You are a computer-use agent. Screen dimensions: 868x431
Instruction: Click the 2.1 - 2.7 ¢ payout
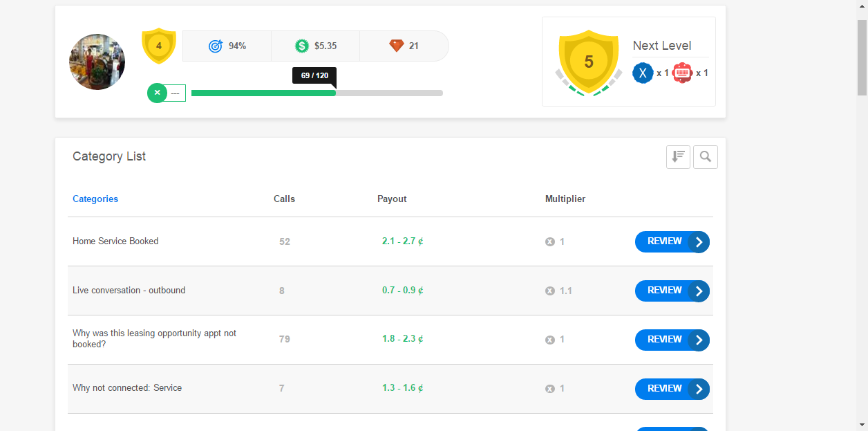[x=403, y=241]
